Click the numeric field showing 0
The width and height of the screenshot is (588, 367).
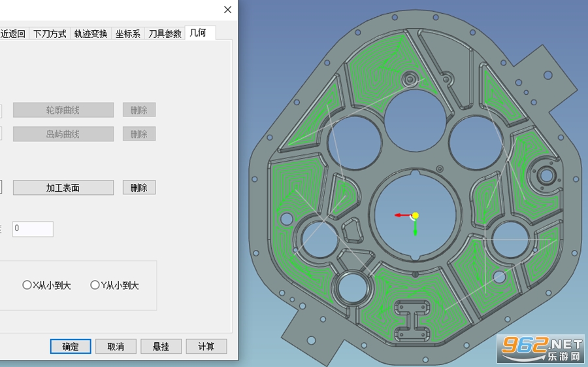coord(33,229)
